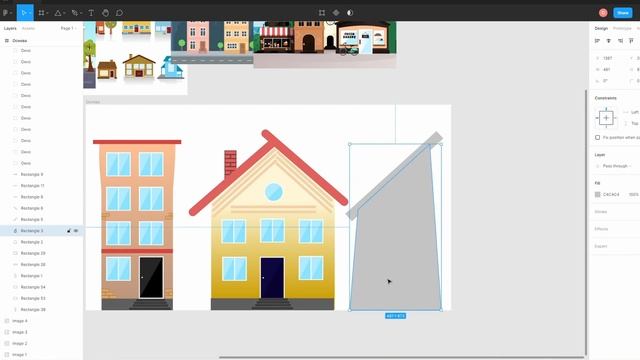Switch to the Design tab
The image size is (640, 360).
pos(601,28)
